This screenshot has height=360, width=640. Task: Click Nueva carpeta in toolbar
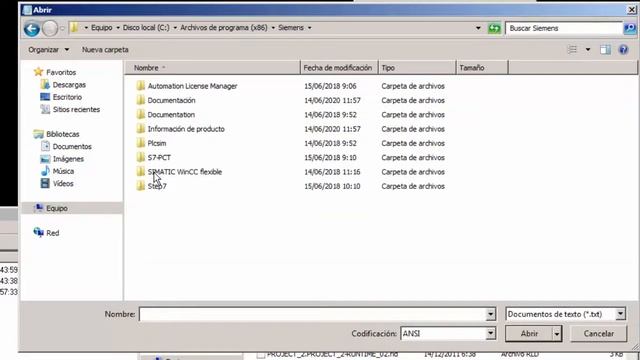click(105, 49)
